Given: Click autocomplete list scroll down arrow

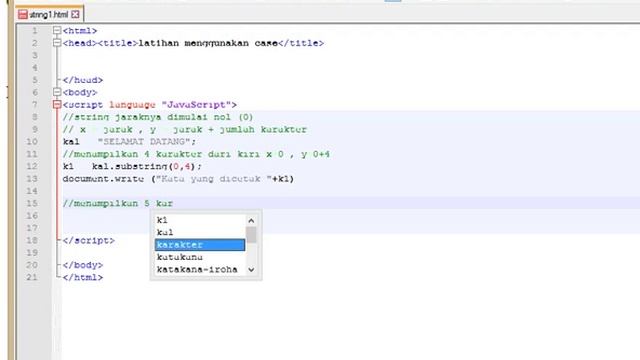Looking at the screenshot, I should (x=251, y=269).
